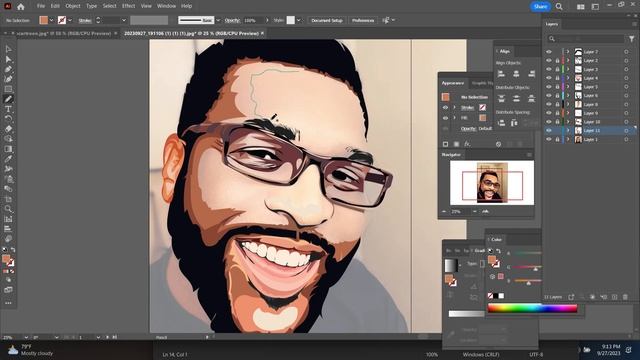
Task: Open the Window menu
Action: [167, 6]
